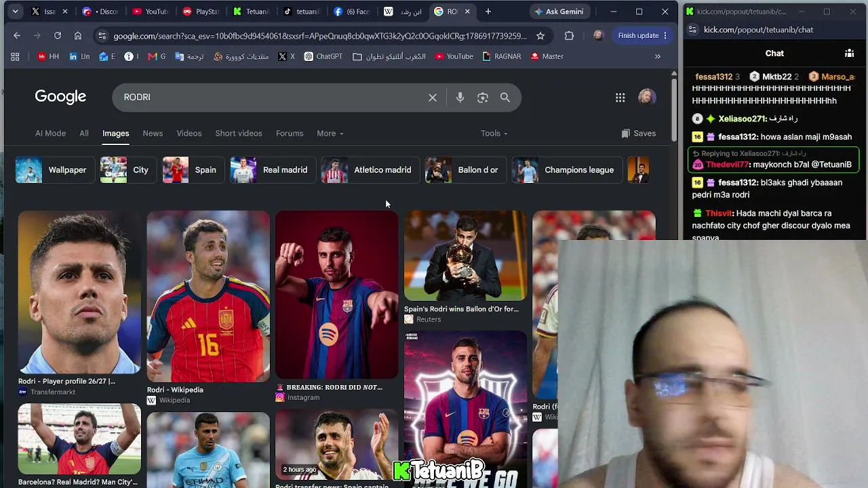Open the ChatGPT bookmark
The height and width of the screenshot is (488, 868).
tap(323, 56)
